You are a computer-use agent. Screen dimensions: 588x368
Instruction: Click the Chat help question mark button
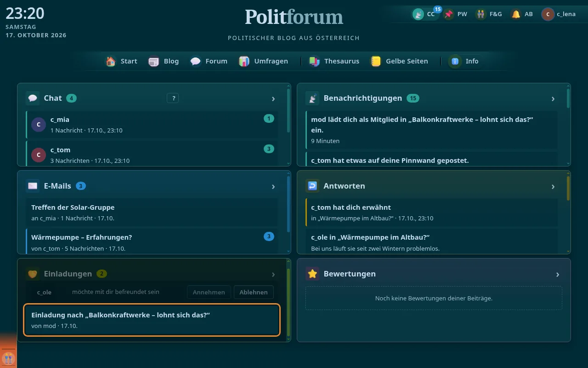pyautogui.click(x=173, y=98)
